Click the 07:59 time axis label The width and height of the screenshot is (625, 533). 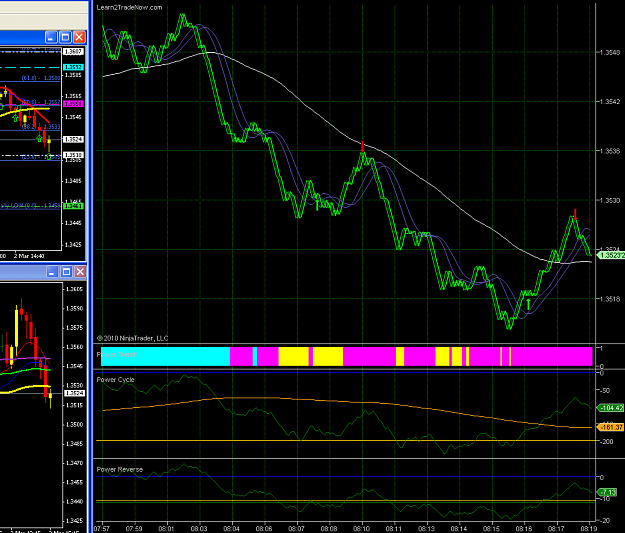point(134,529)
